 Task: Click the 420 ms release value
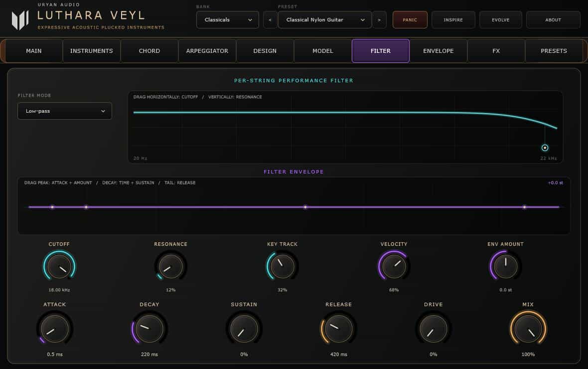click(x=339, y=355)
